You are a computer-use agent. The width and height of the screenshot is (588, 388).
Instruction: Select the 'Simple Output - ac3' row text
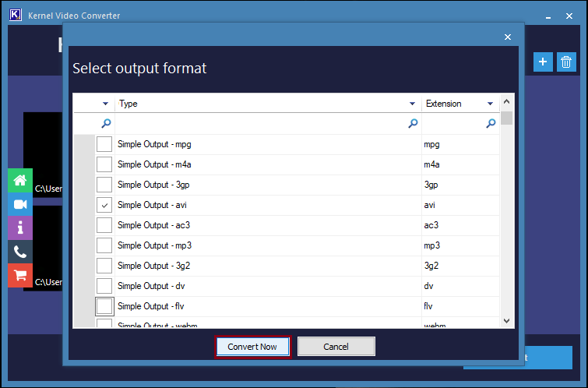(154, 225)
